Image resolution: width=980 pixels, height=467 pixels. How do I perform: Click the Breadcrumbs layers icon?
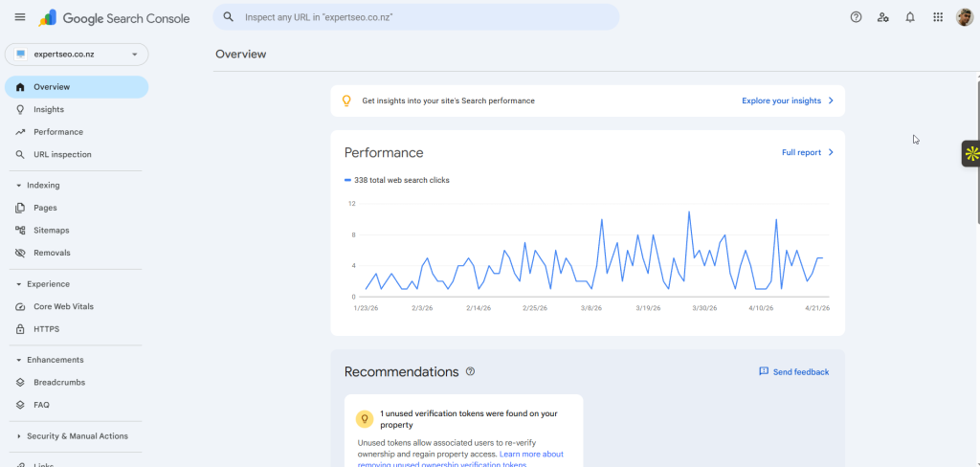20,382
